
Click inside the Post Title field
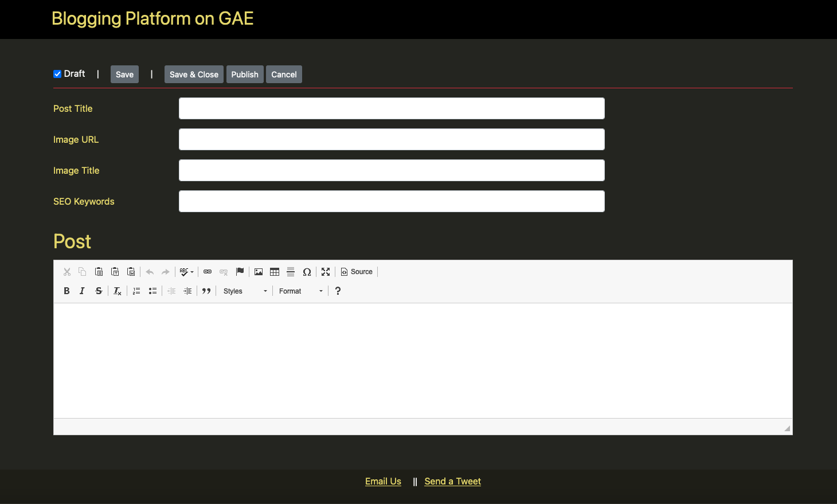[392, 108]
